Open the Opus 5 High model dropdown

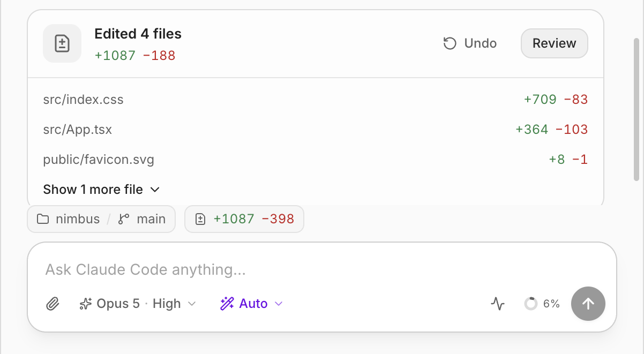138,304
